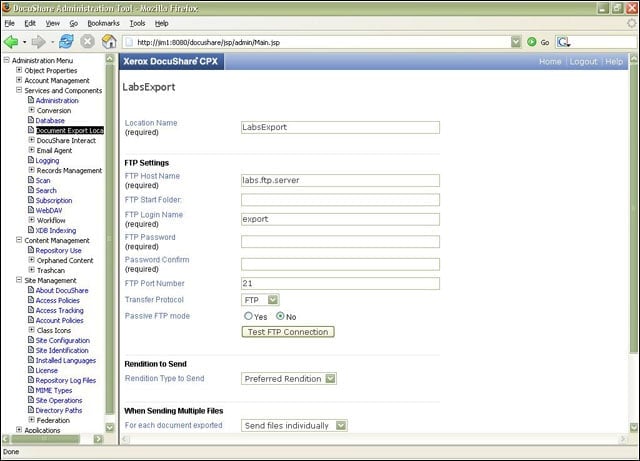Screen dimensions: 640x461
Task: Click page icon beside Installed Languages
Action: pos(31,360)
